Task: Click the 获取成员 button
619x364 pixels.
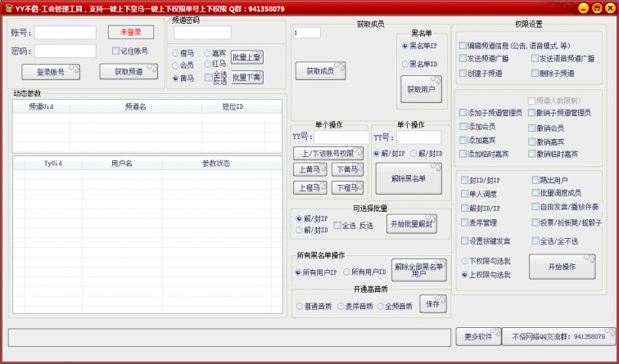Action: 321,71
